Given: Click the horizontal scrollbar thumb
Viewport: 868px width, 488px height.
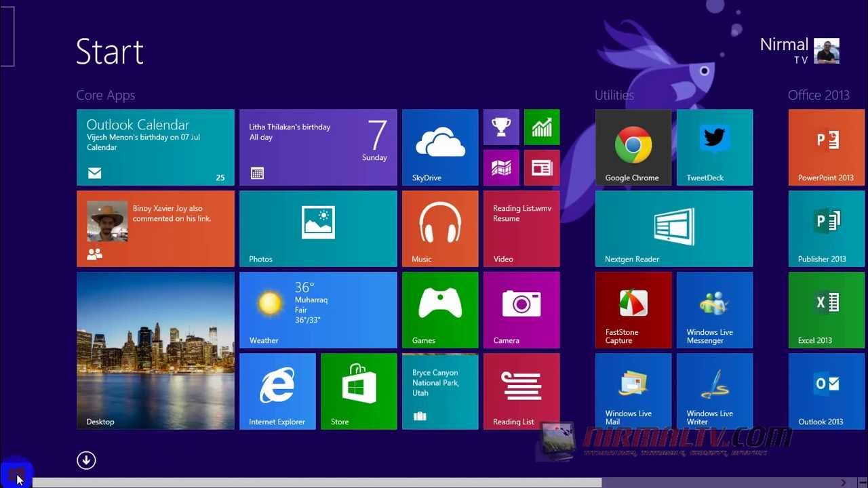Looking at the screenshot, I should point(317,483).
